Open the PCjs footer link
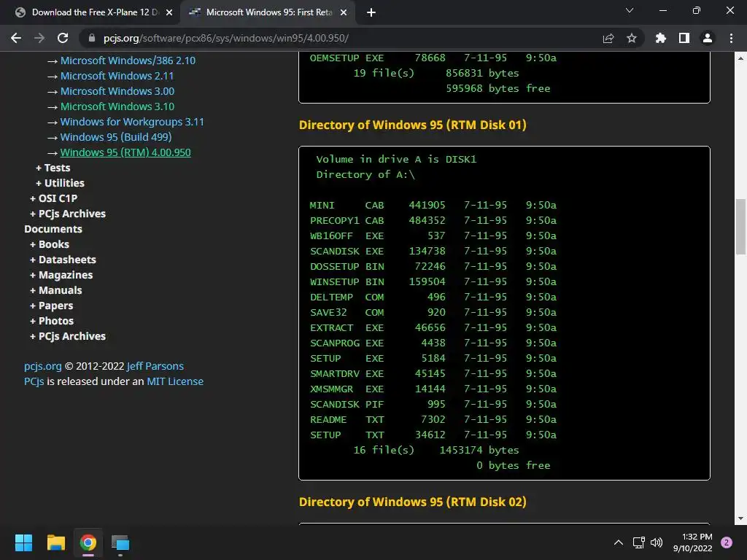The height and width of the screenshot is (560, 747). point(34,381)
